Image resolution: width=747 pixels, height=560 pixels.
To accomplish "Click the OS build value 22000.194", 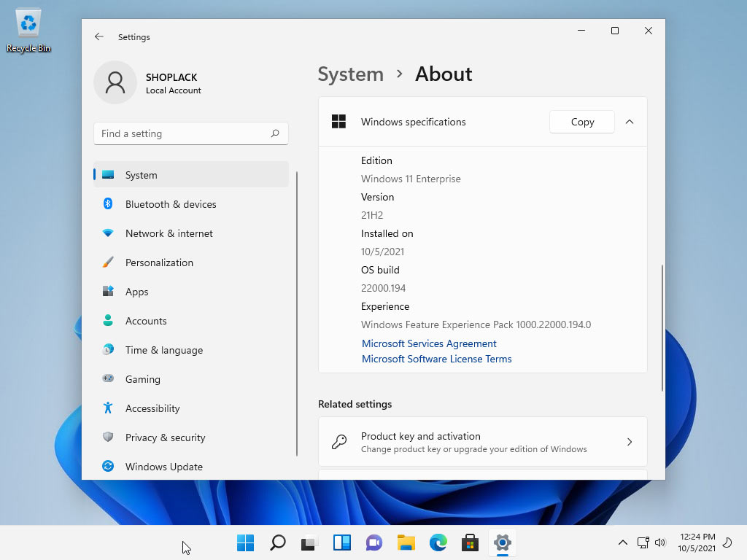I will pos(383,288).
